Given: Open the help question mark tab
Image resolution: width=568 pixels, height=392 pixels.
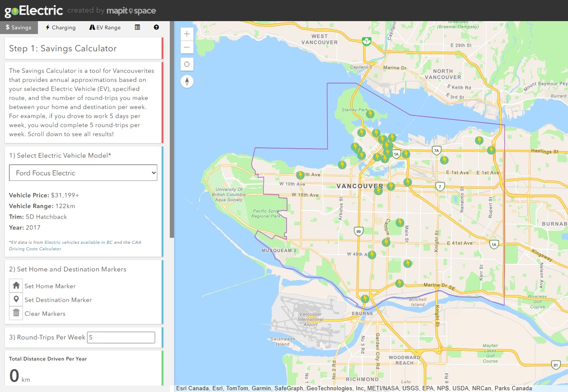Looking at the screenshot, I should [156, 27].
